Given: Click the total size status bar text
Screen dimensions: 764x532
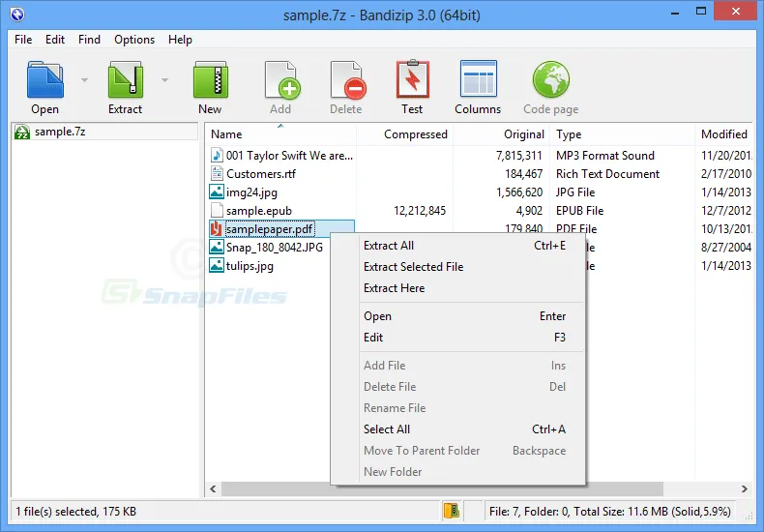Looking at the screenshot, I should [610, 512].
